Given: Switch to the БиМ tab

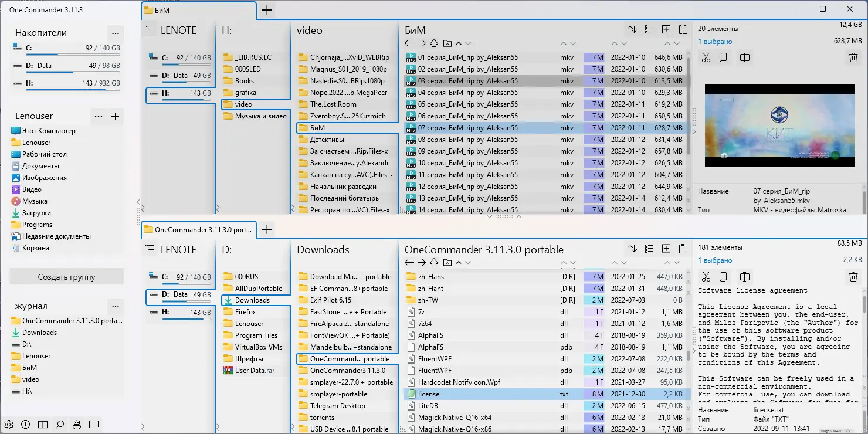Looking at the screenshot, I should [199, 10].
